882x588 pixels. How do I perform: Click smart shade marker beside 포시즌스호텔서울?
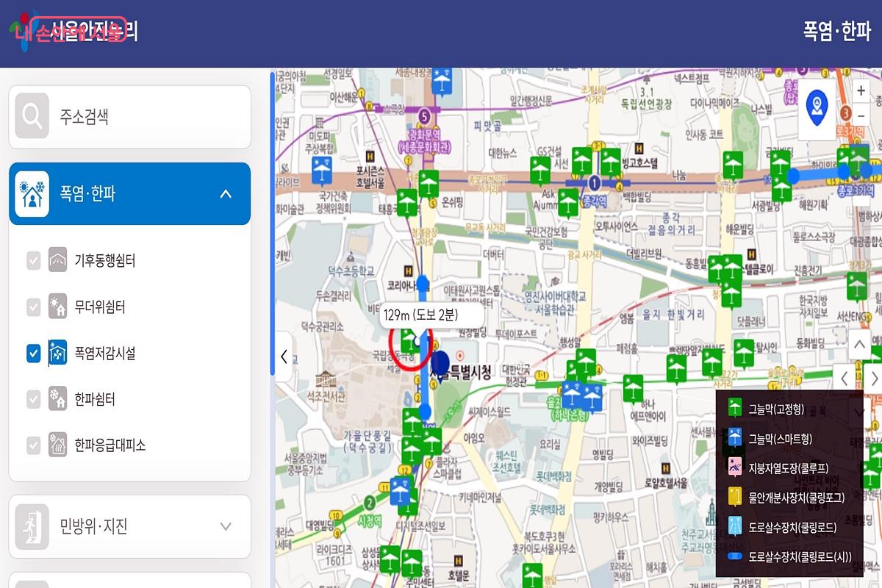click(321, 171)
